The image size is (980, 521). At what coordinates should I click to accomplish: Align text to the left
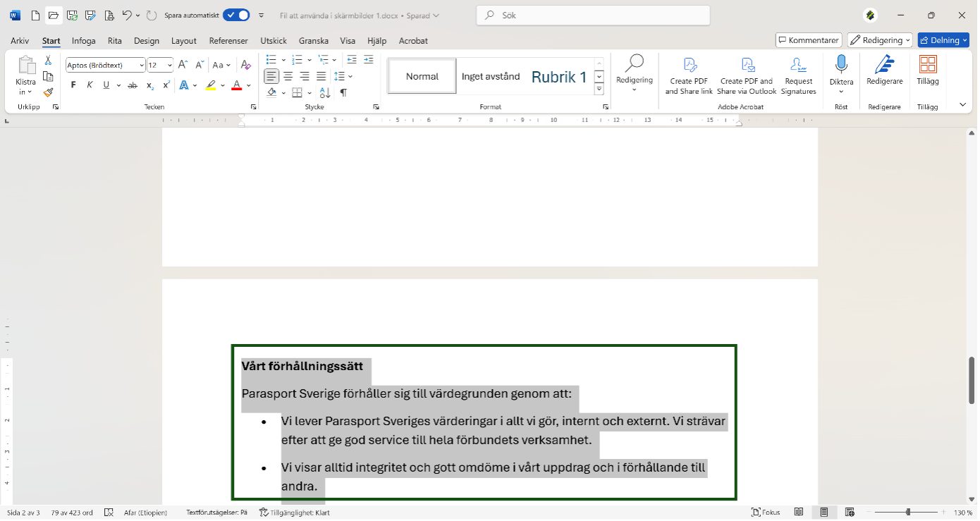click(271, 76)
